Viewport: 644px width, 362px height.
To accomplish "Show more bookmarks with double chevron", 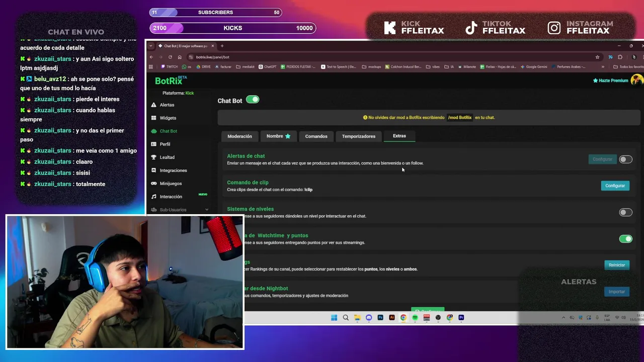I will pyautogui.click(x=603, y=66).
